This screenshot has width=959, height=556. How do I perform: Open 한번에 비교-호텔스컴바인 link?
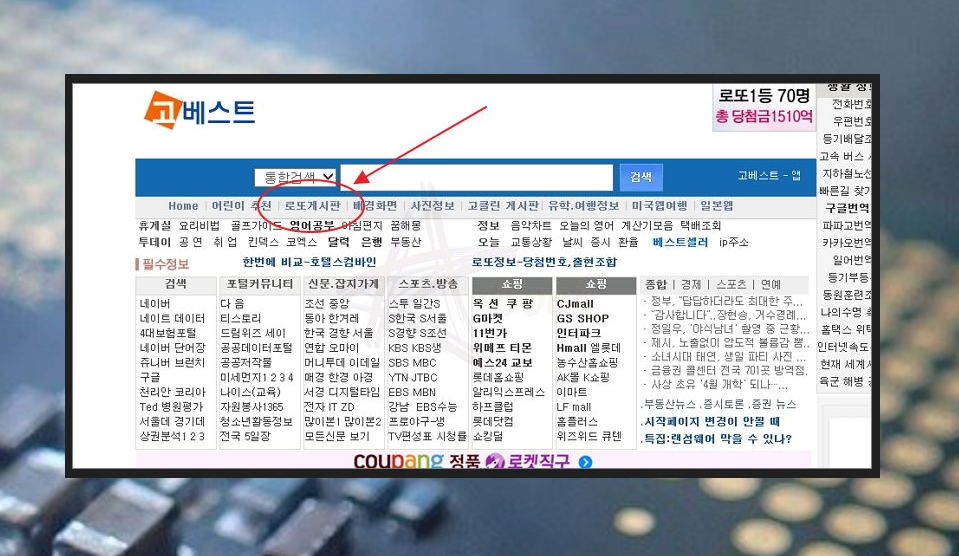(x=309, y=262)
